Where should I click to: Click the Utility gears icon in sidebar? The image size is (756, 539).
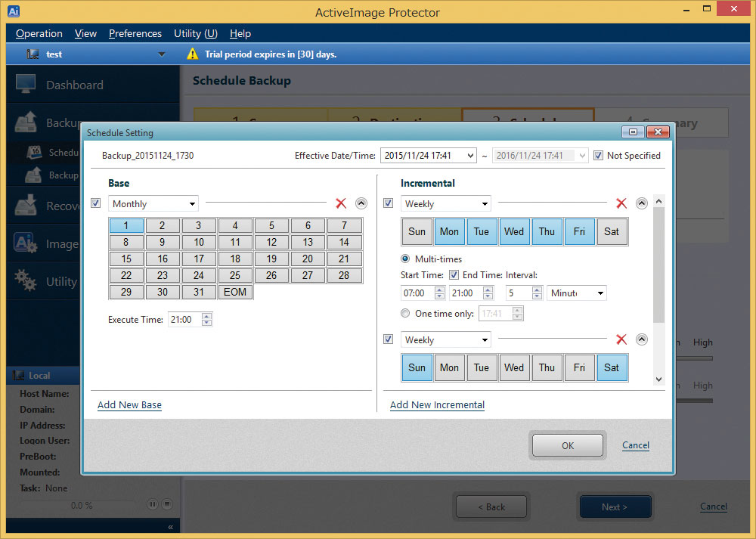(x=26, y=280)
